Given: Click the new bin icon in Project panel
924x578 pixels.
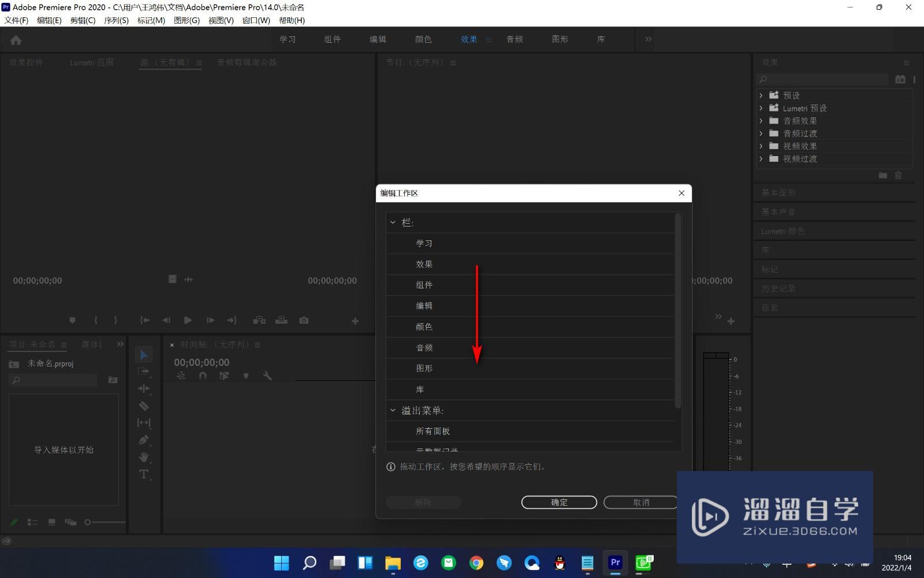Looking at the screenshot, I should 113,380.
